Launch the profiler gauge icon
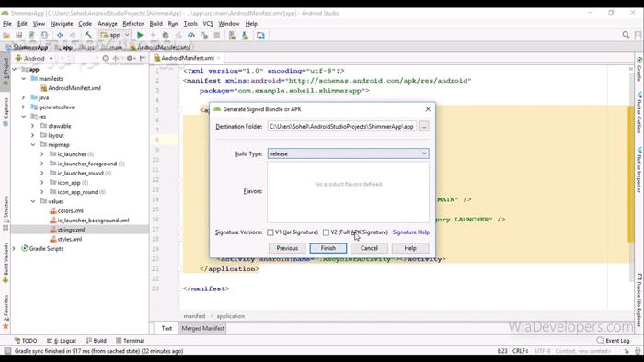 pos(191,35)
